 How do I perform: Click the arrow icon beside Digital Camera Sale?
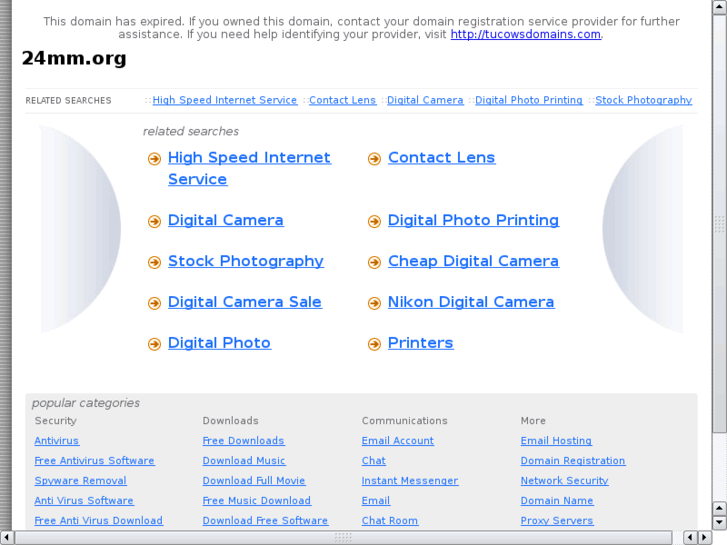coord(154,304)
